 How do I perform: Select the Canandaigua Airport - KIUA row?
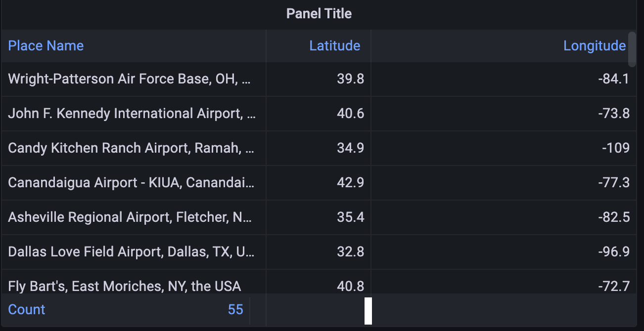[x=131, y=182]
